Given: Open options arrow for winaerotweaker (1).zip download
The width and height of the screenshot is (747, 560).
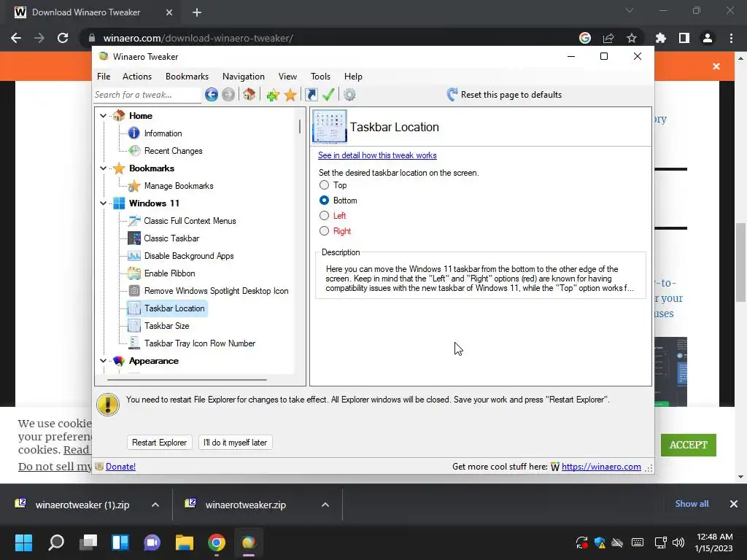Looking at the screenshot, I should (x=155, y=505).
